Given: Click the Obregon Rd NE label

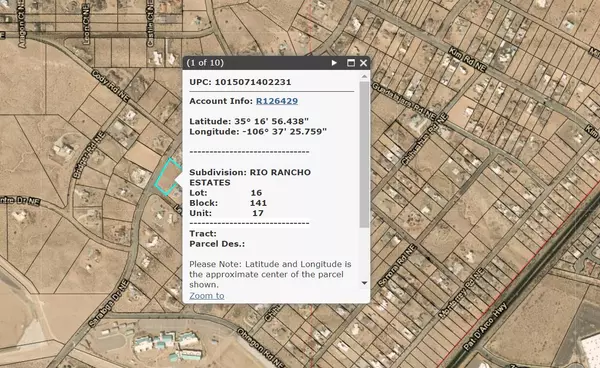Looking at the screenshot, I should (x=260, y=347).
